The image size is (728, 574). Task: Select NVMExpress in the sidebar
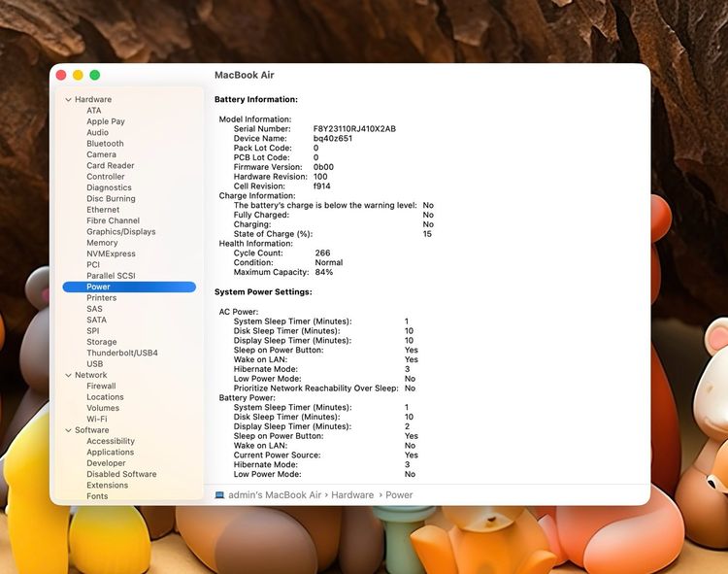coord(111,253)
